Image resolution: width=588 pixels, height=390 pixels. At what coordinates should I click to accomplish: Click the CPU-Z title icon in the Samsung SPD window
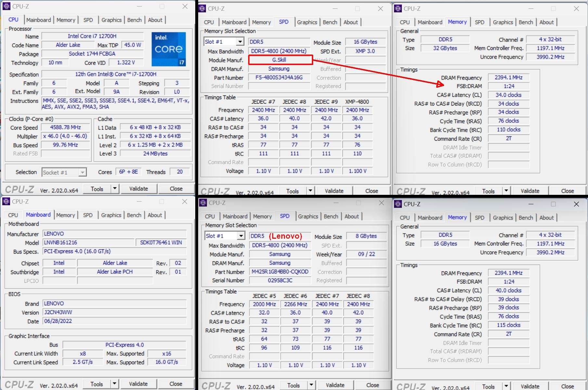click(203, 203)
